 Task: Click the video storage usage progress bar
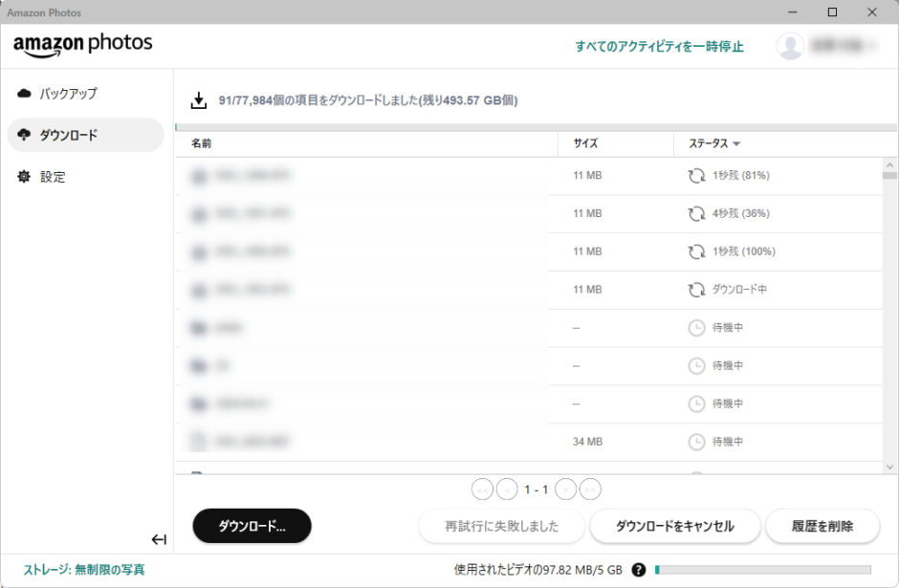[762, 570]
